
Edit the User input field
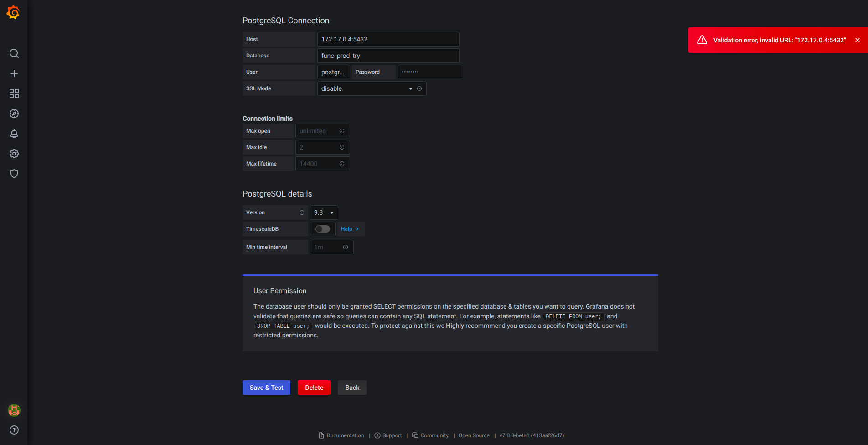pyautogui.click(x=334, y=72)
